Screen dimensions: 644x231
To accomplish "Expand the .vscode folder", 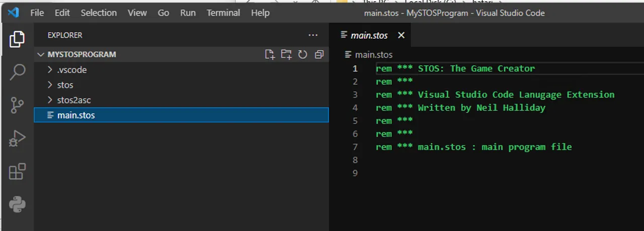I will click(x=181, y=70).
